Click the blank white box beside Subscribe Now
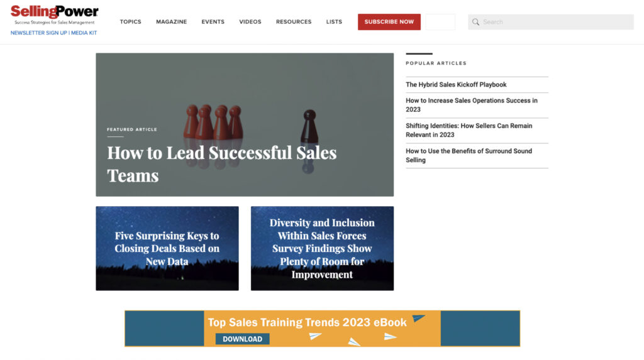The width and height of the screenshot is (644, 360). point(440,22)
